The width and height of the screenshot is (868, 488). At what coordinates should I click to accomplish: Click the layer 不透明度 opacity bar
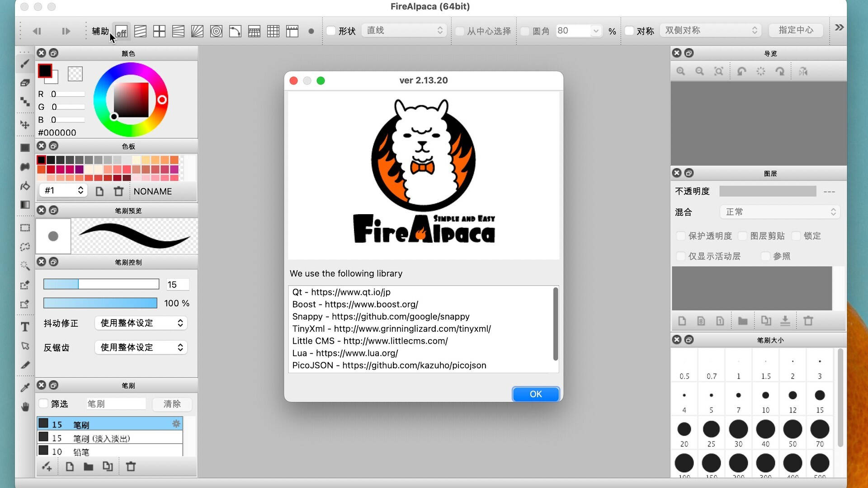point(768,191)
